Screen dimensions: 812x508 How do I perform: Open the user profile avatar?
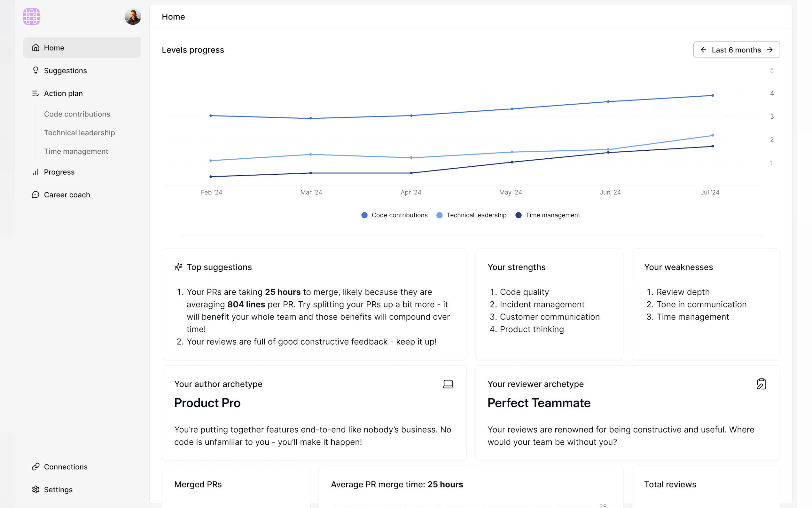point(133,16)
